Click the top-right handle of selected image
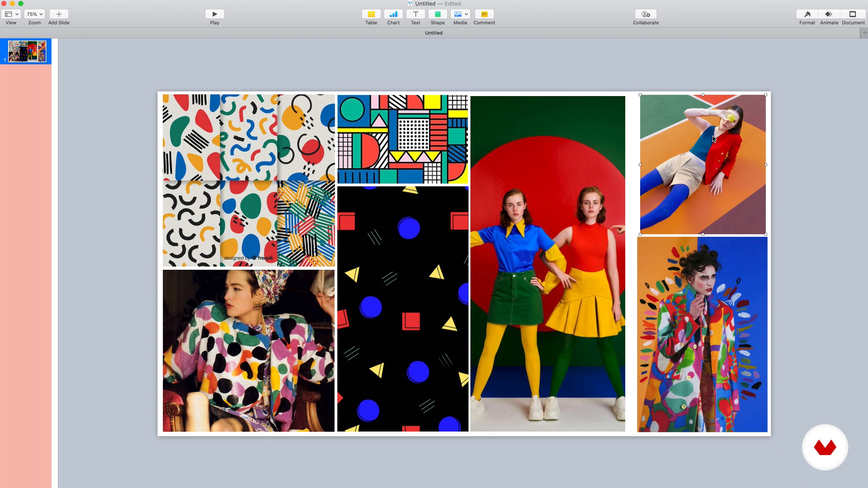This screenshot has width=868, height=488. click(x=766, y=95)
